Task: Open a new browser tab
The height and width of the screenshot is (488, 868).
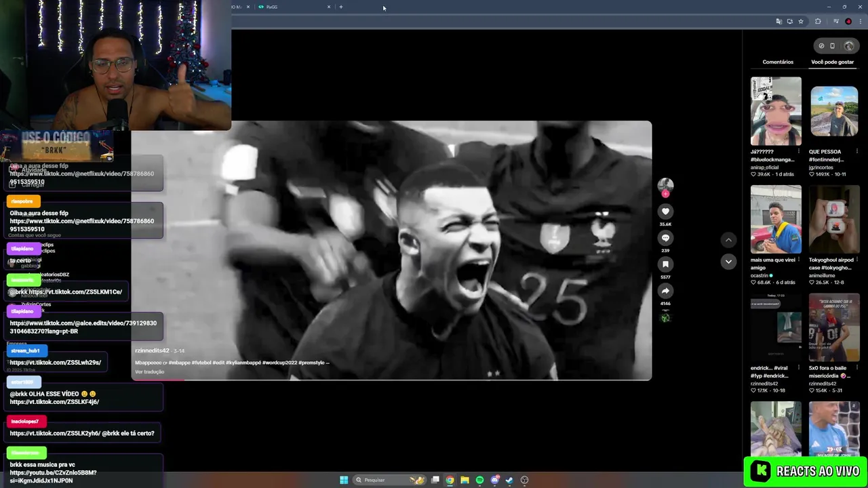Action: pos(341,7)
